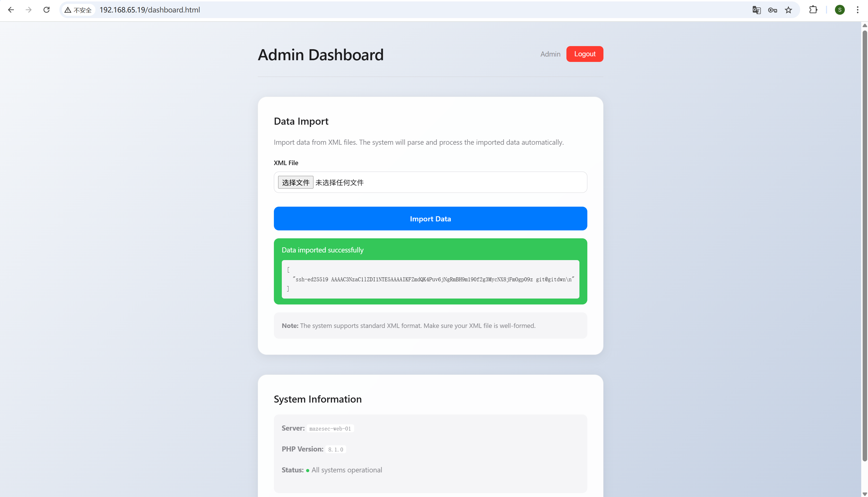Open the Google Translate icon
The width and height of the screenshot is (868, 497).
756,10
